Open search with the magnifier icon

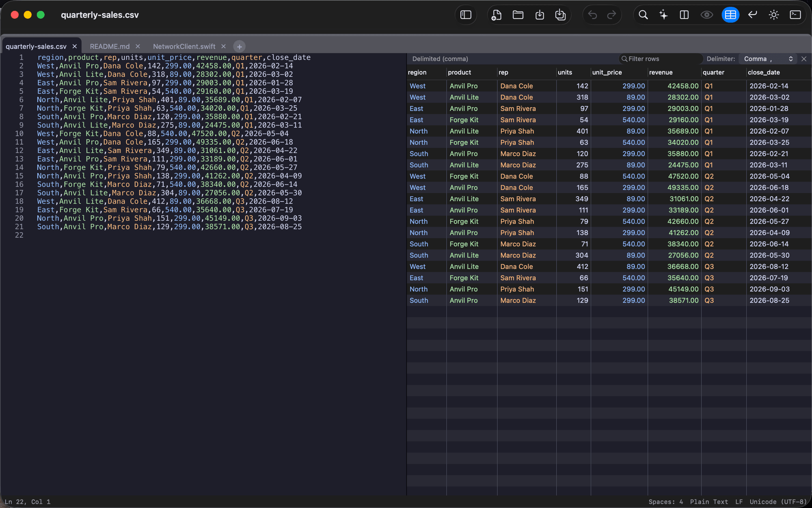point(643,15)
